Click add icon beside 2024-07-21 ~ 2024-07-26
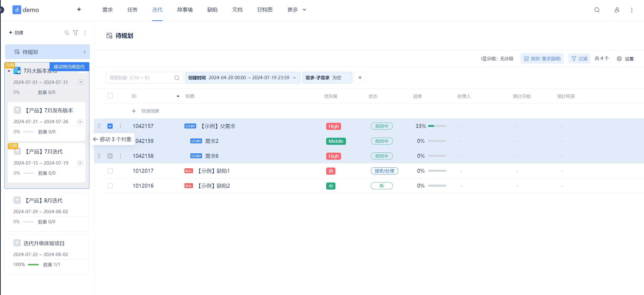 (x=80, y=122)
